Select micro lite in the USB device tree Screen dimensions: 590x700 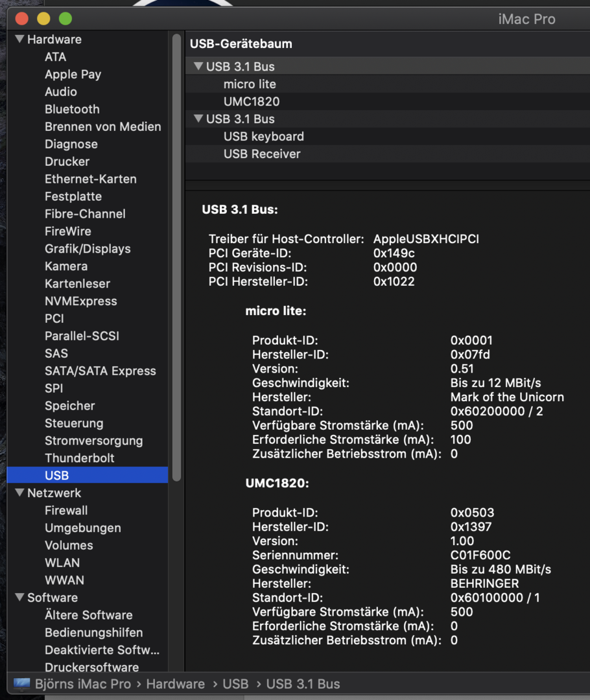pyautogui.click(x=250, y=84)
